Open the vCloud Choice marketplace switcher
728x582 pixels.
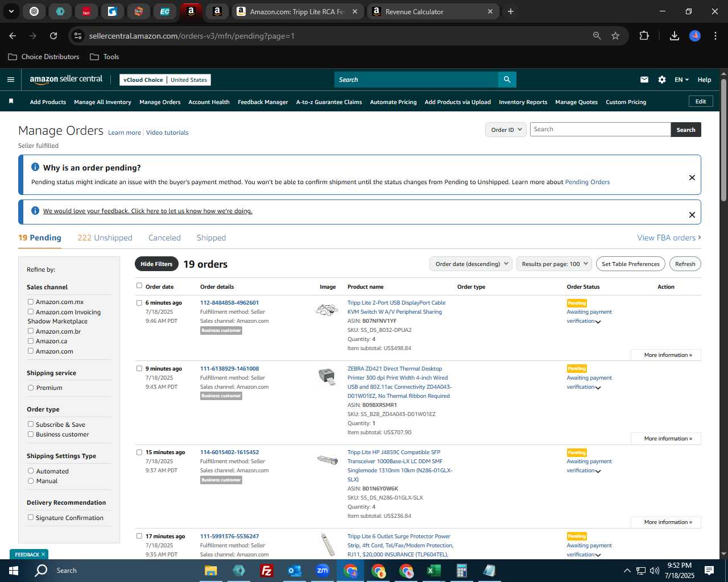(x=166, y=80)
